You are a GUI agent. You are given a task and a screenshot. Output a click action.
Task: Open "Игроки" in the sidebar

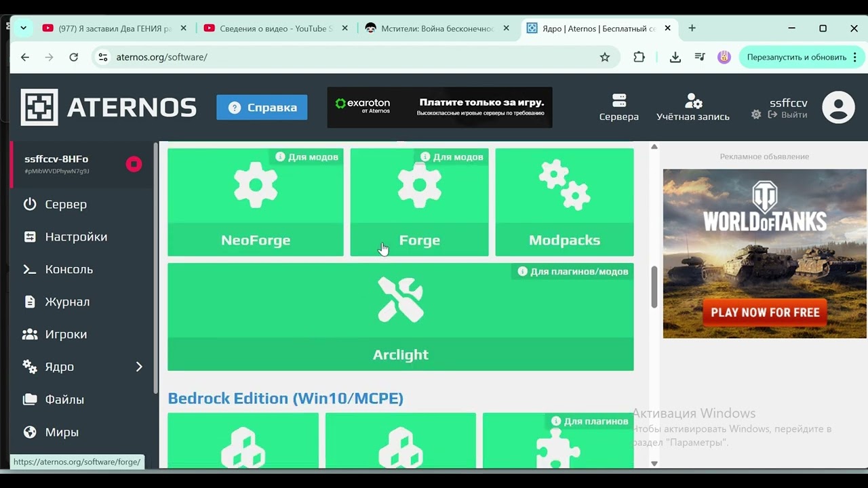(83, 334)
